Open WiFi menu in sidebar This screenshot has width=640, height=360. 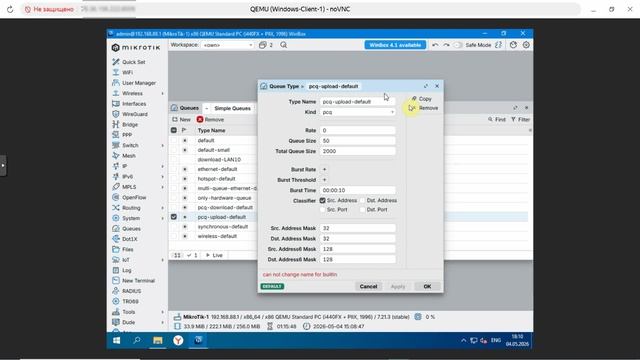[x=127, y=72]
